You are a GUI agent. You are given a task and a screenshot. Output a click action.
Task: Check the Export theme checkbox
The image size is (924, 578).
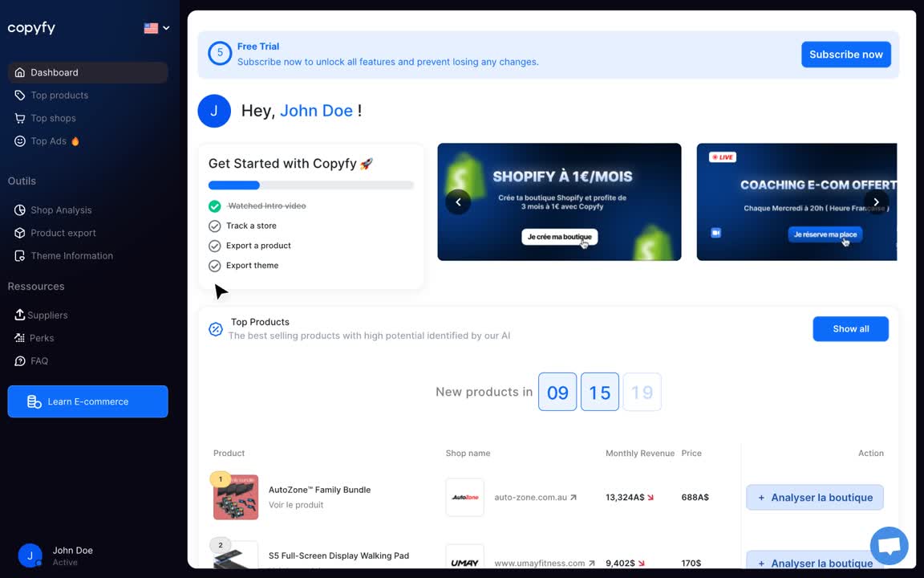coord(214,265)
